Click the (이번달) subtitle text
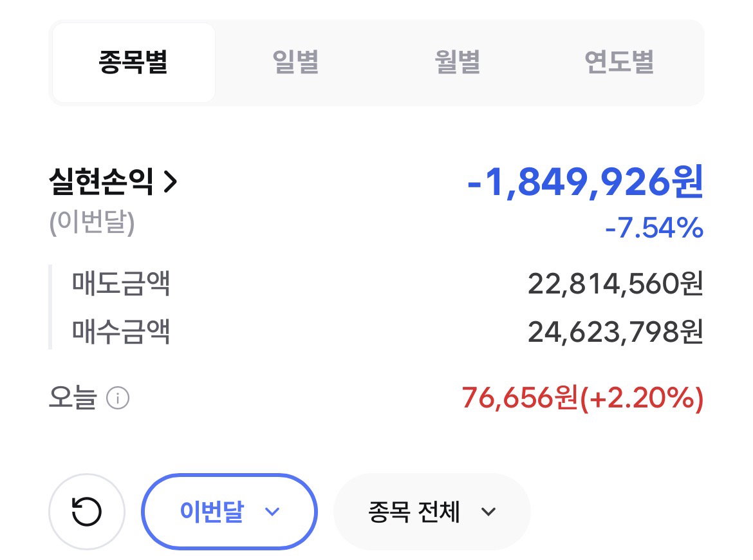The height and width of the screenshot is (560, 753). 92,223
